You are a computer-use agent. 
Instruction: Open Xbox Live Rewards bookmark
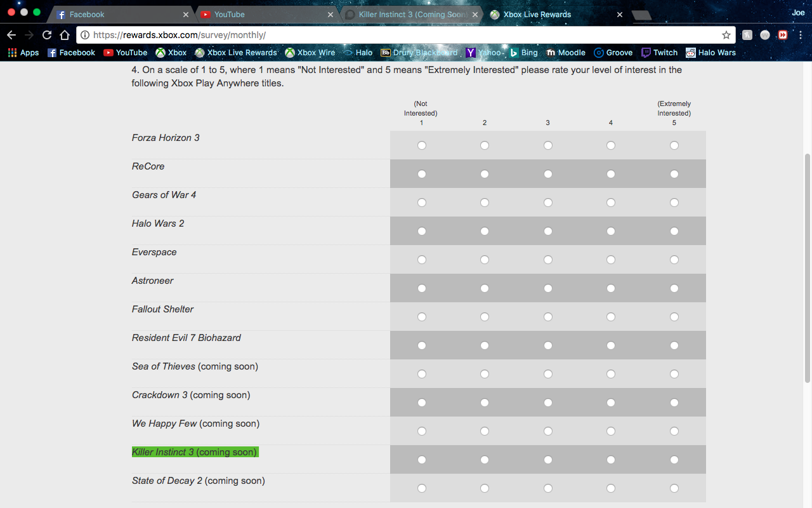tap(236, 53)
